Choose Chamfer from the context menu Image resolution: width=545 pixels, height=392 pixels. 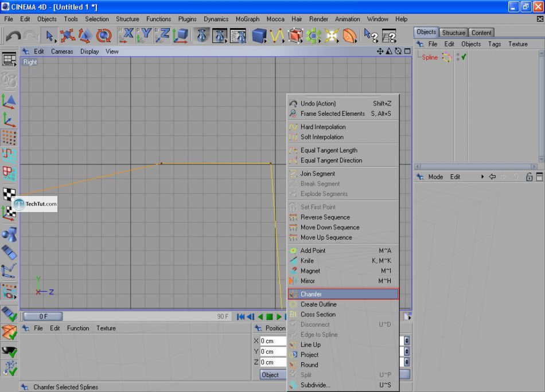coord(343,294)
